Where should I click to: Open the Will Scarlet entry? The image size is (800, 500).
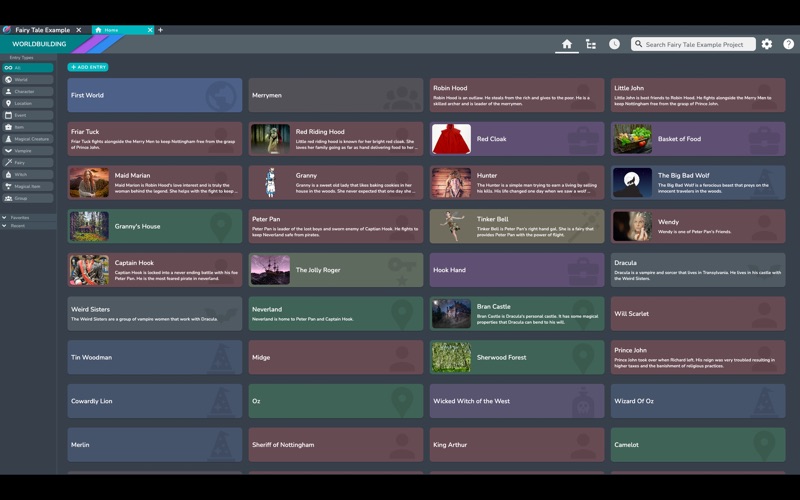(x=698, y=314)
